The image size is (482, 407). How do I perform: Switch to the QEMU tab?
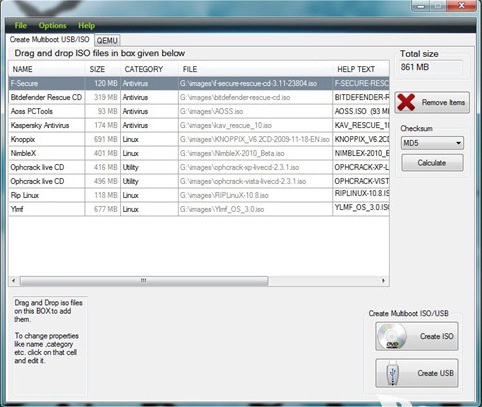[107, 41]
